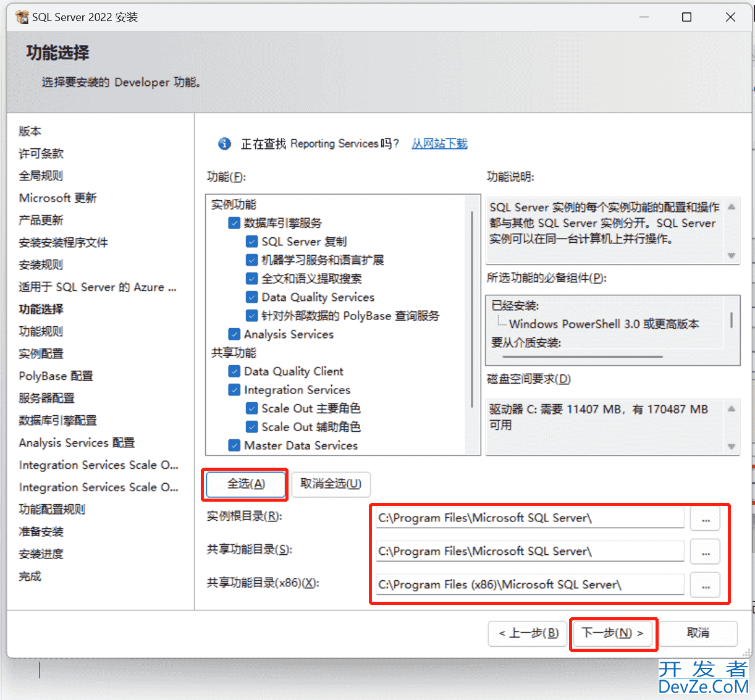Uncheck Master Data Services checkbox
Image resolution: width=755 pixels, height=700 pixels.
click(234, 445)
